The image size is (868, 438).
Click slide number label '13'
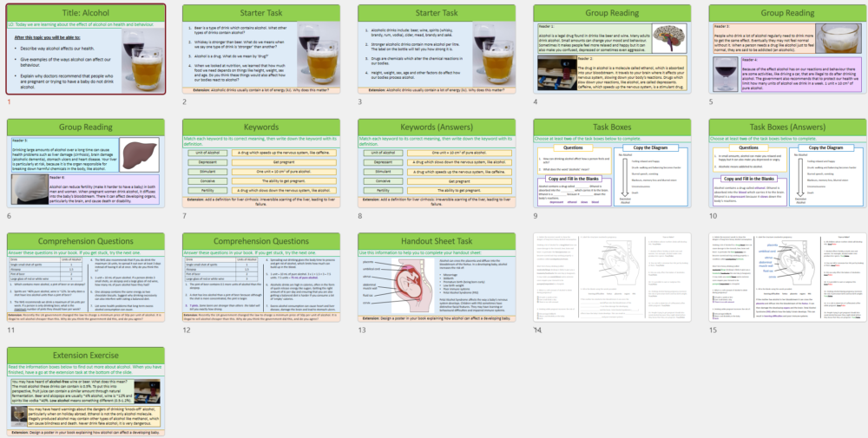click(x=361, y=330)
